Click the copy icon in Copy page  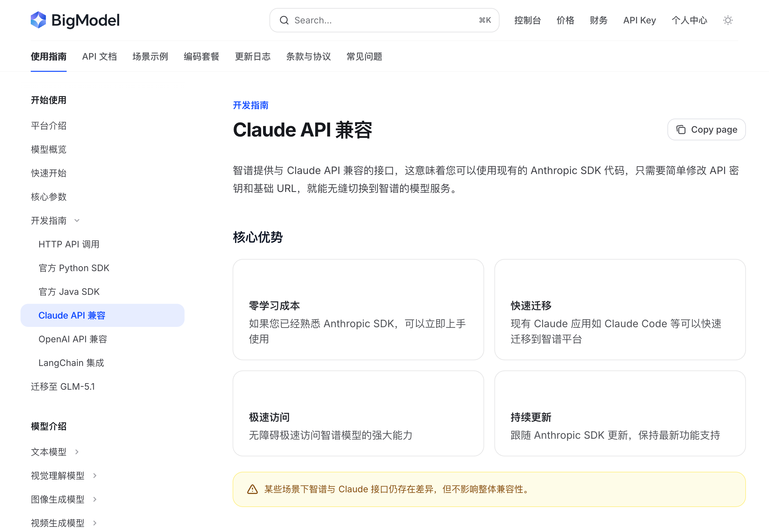pyautogui.click(x=681, y=130)
